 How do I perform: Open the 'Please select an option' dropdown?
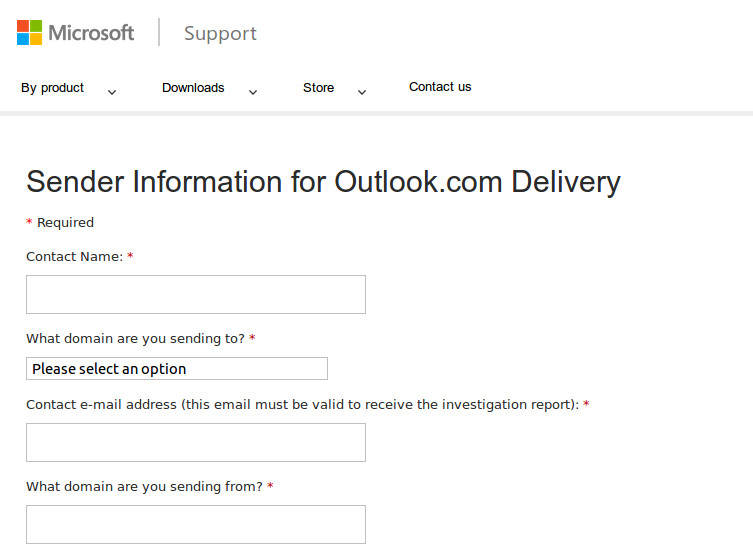(x=177, y=368)
